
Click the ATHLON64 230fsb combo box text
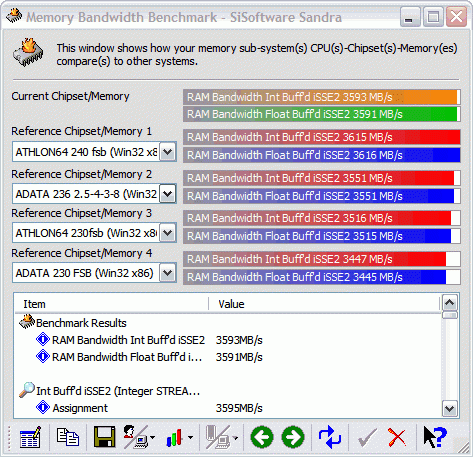pos(86,233)
